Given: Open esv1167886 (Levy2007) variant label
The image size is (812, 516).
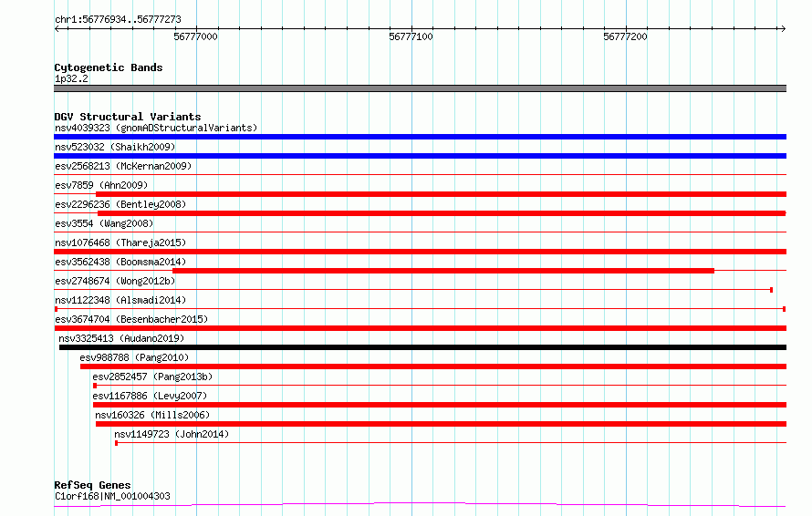Looking at the screenshot, I should coord(150,396).
